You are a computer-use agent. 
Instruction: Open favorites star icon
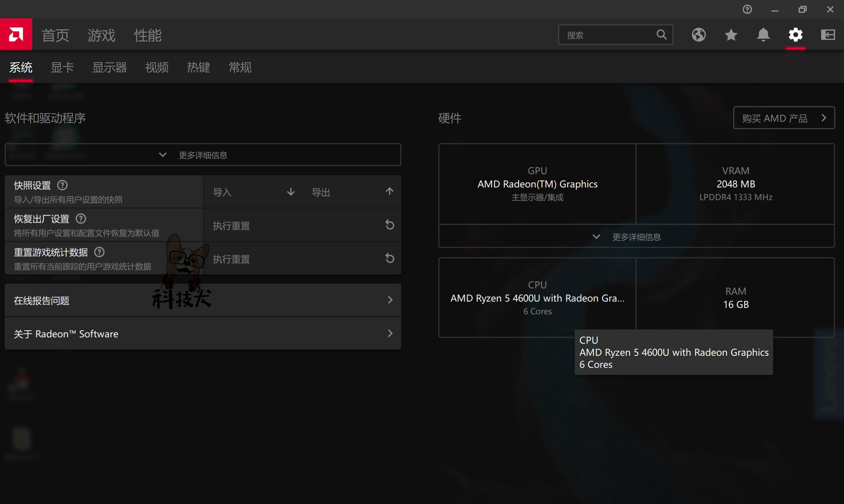tap(731, 35)
